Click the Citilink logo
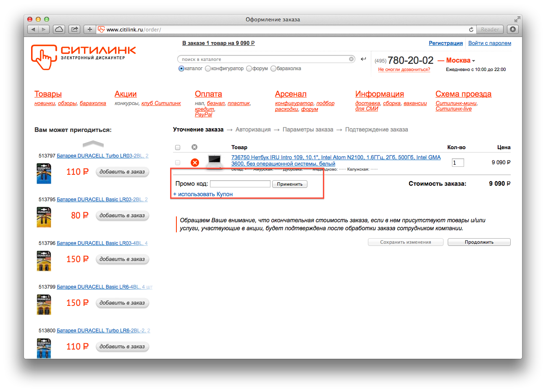 [x=83, y=57]
